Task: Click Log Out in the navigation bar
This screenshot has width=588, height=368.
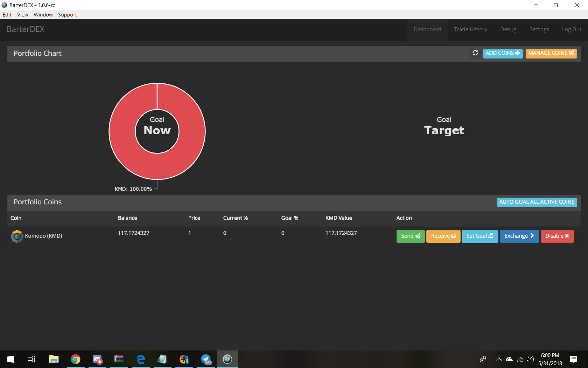Action: click(572, 29)
